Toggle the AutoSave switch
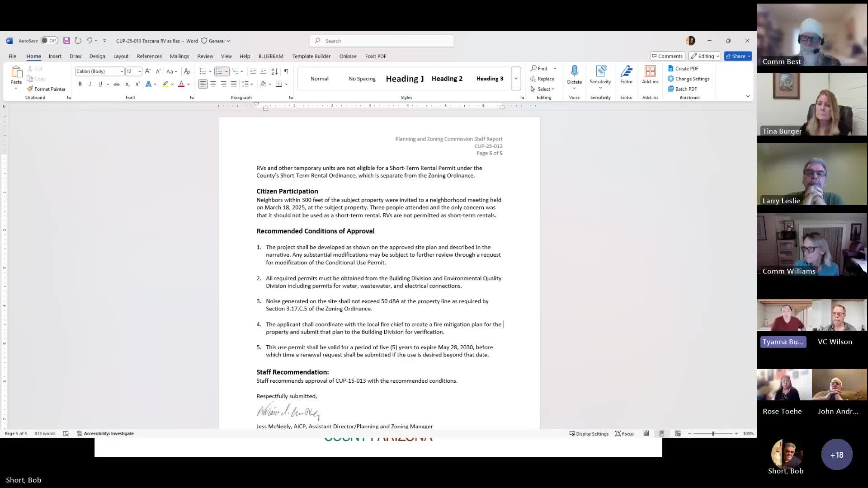The width and height of the screenshot is (868, 488). click(49, 41)
